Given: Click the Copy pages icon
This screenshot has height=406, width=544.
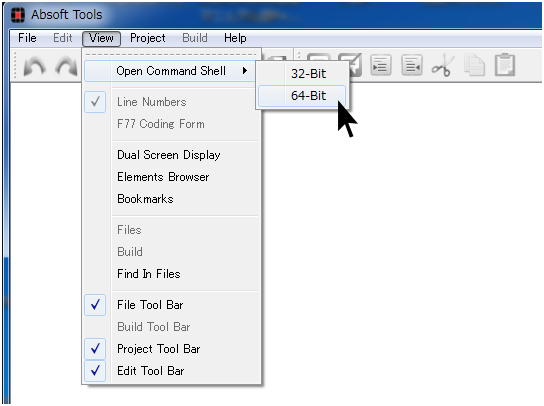Looking at the screenshot, I should pyautogui.click(x=474, y=65).
